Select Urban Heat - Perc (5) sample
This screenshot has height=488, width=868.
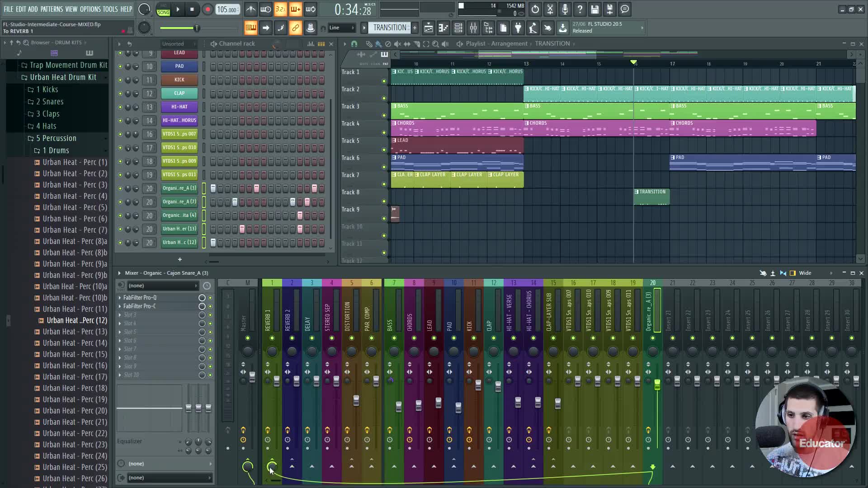(75, 207)
